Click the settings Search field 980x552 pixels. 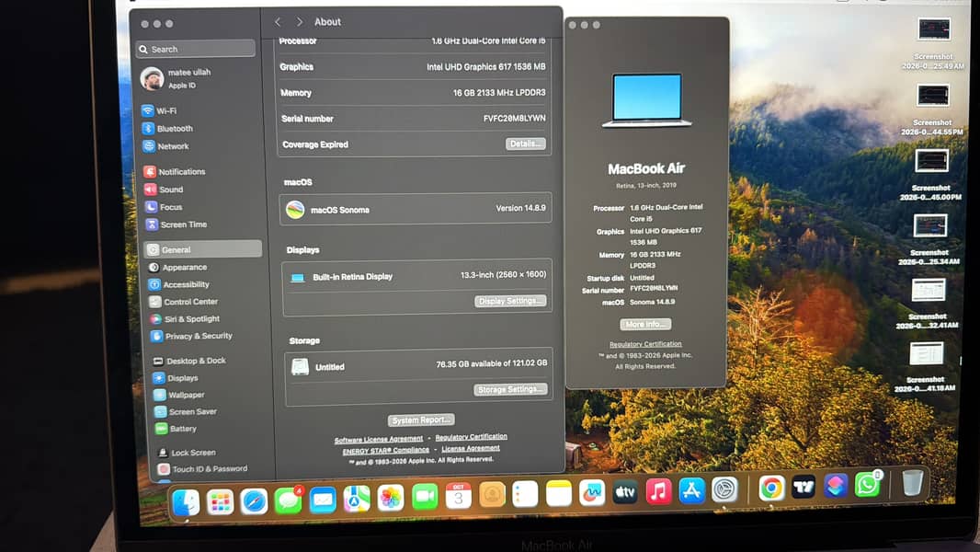point(196,49)
